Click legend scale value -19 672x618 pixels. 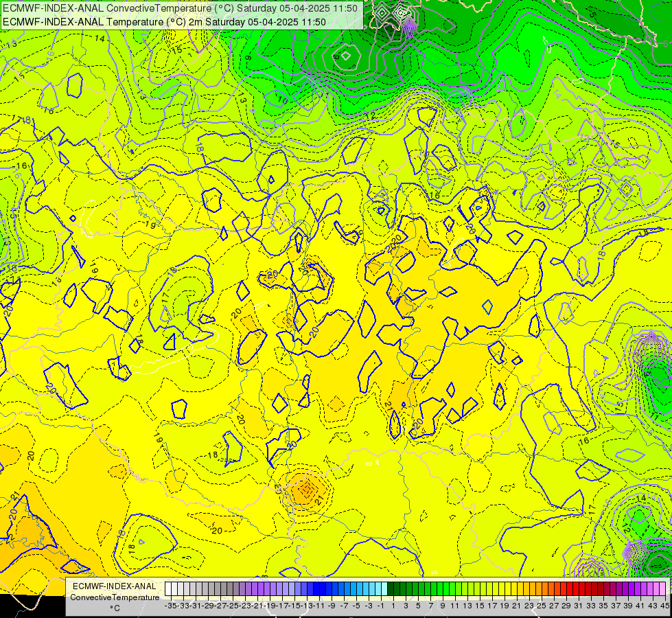268,606
